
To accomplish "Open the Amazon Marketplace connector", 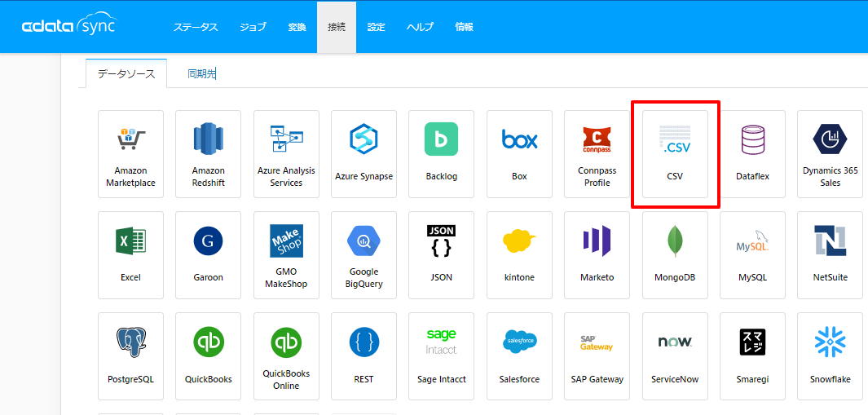I will (x=130, y=154).
